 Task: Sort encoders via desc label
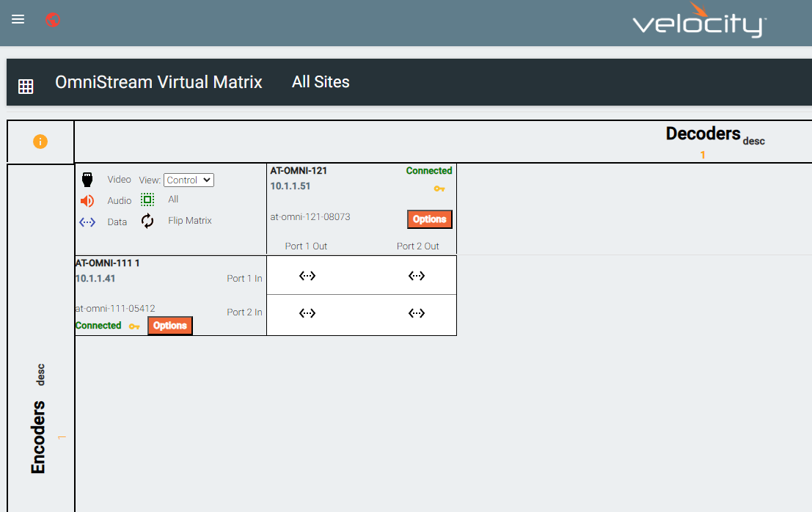(40, 374)
